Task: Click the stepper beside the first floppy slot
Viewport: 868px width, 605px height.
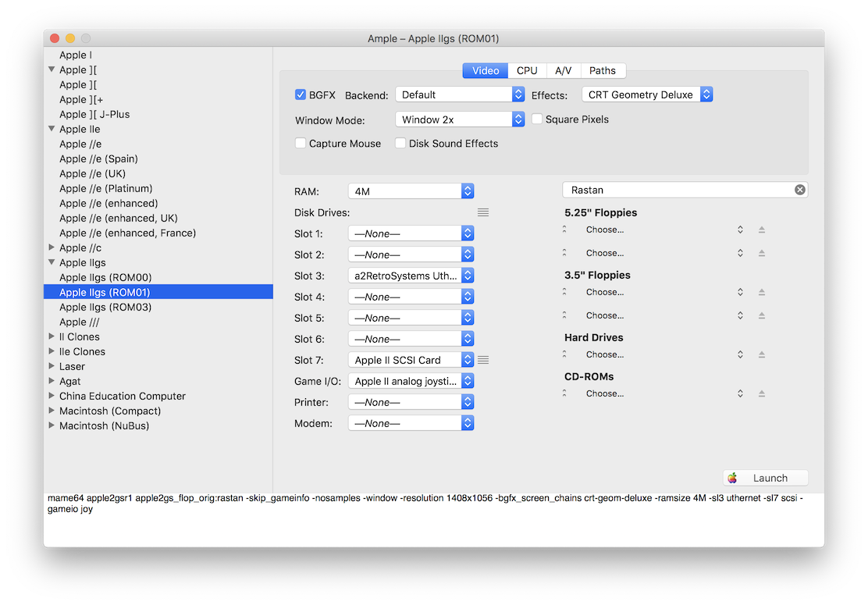Action: 740,230
